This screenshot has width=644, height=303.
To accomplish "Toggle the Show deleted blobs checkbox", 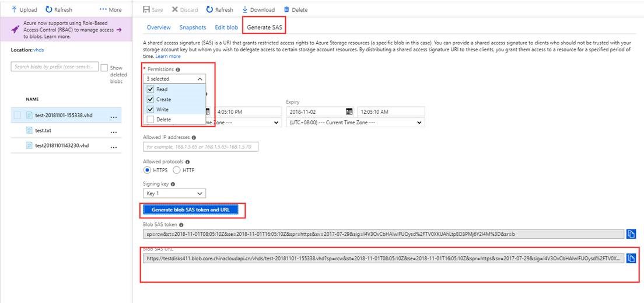I will tap(104, 68).
